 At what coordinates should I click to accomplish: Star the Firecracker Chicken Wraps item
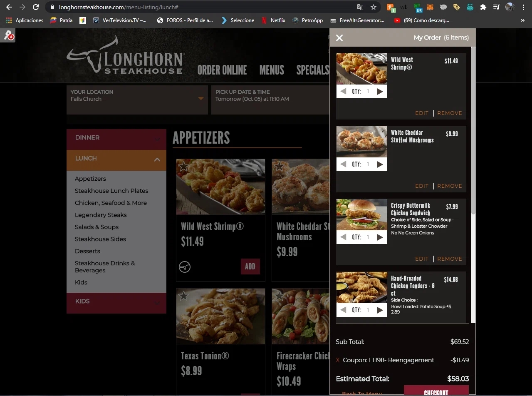(279, 296)
